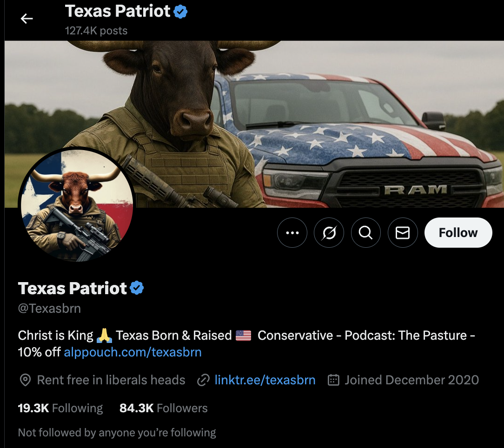
Task: Open the circular profile avatar picture
Action: pyautogui.click(x=77, y=205)
